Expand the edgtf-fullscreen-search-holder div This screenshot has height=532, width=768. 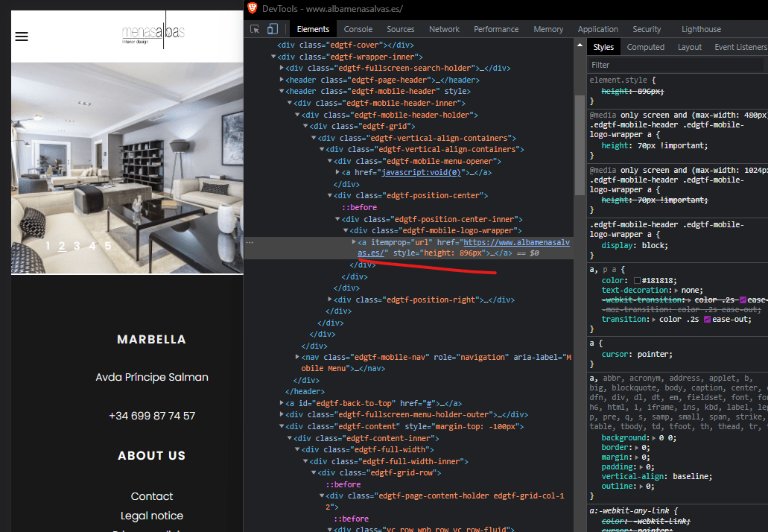[x=282, y=68]
